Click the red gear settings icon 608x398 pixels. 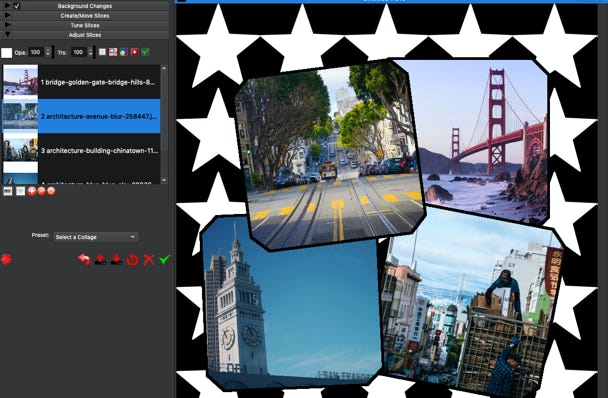point(6,259)
